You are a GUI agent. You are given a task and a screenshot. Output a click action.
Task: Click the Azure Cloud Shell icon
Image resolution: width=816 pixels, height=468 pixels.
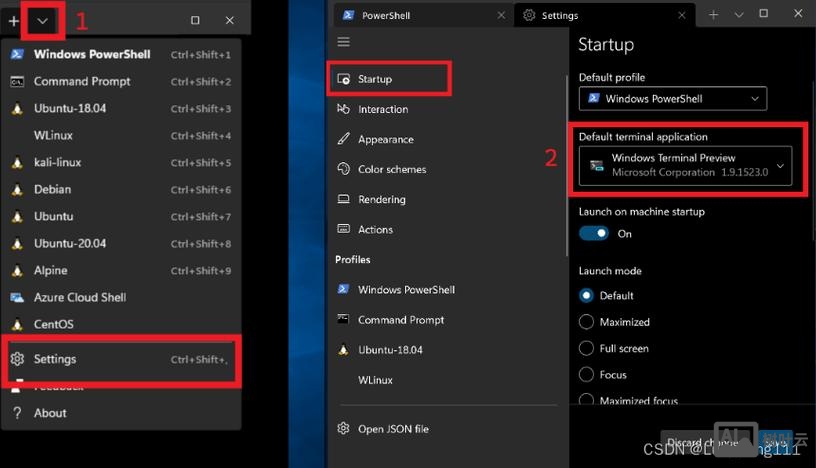[x=17, y=297]
